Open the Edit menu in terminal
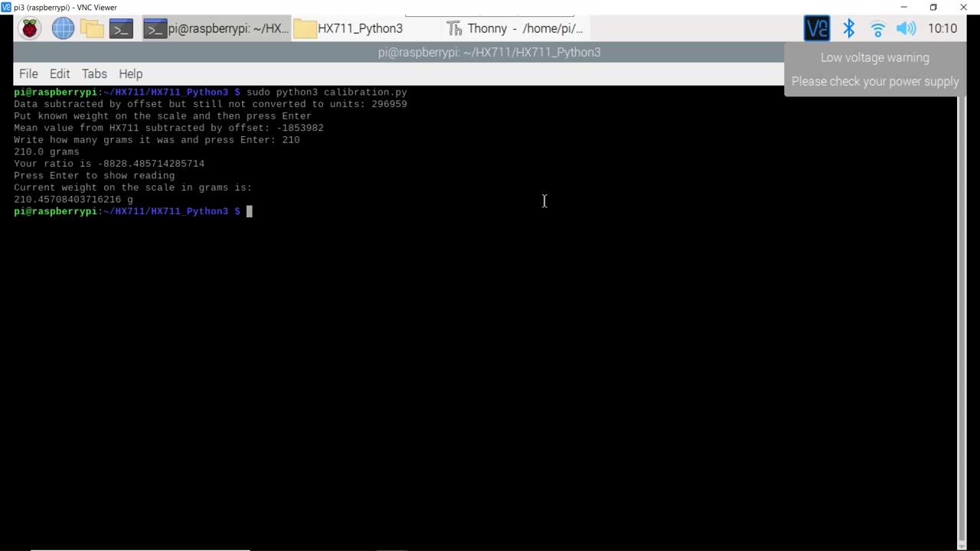 [60, 73]
